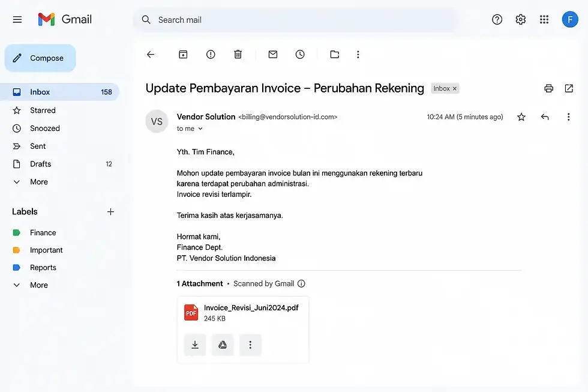Snooze this email
Image resolution: width=588 pixels, height=392 pixels.
point(300,55)
